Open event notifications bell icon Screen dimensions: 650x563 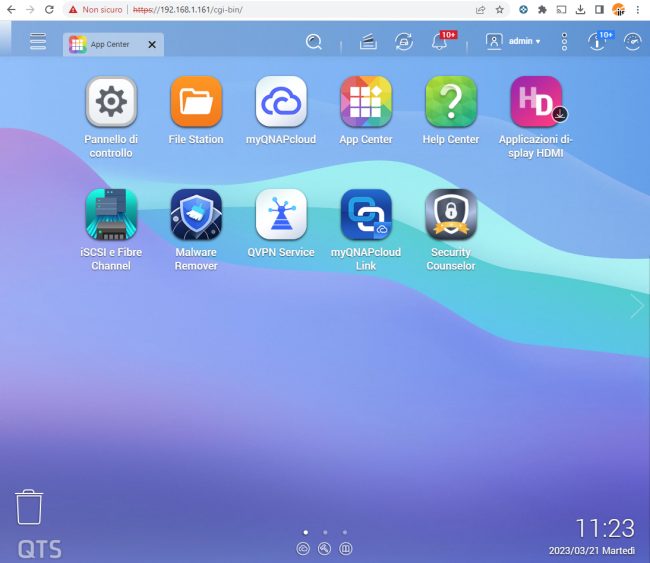[439, 42]
